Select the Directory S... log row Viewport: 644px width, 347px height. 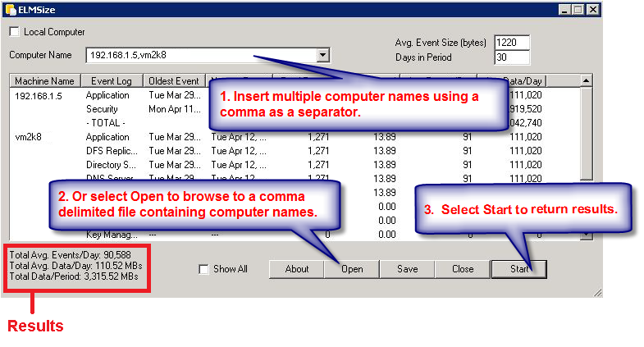111,165
